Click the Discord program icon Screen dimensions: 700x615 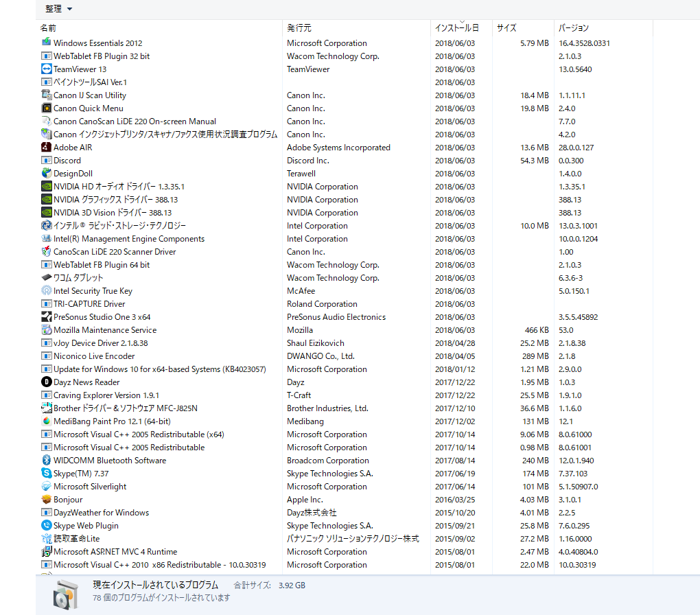(x=47, y=160)
